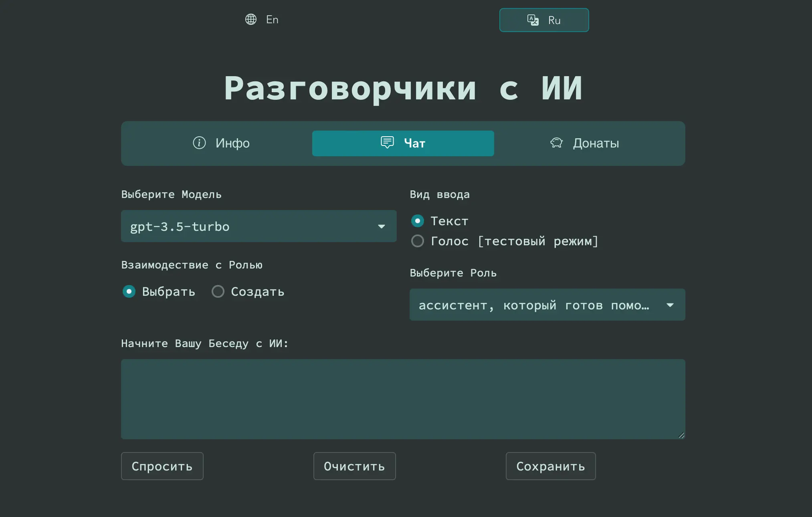Switch to the Чат tab

403,143
